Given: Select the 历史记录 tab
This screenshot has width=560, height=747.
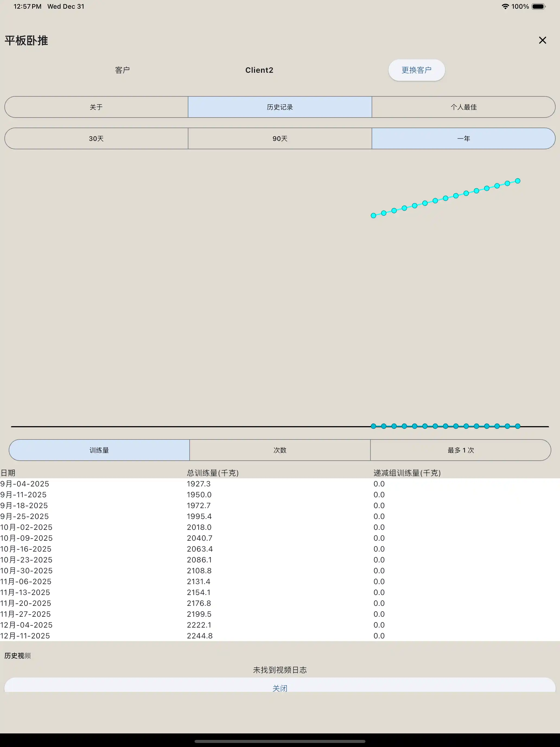Looking at the screenshot, I should [280, 107].
